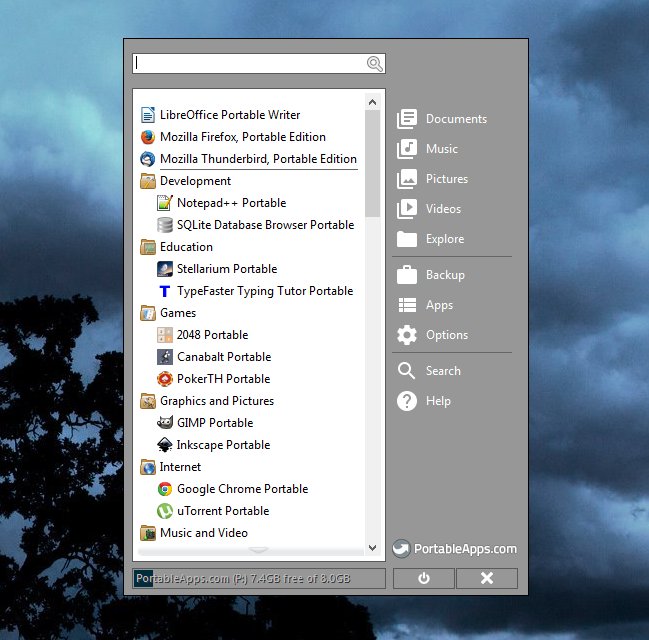Toggle the Music and Video category
The image size is (649, 640).
coord(148,533)
